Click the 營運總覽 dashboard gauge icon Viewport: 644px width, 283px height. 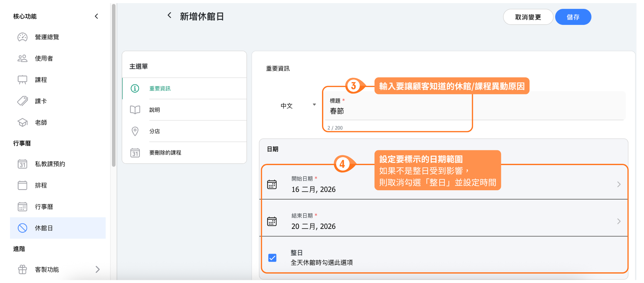[22, 37]
